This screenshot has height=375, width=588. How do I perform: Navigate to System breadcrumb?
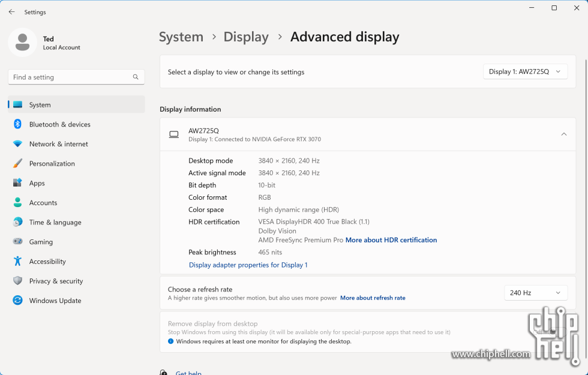181,37
